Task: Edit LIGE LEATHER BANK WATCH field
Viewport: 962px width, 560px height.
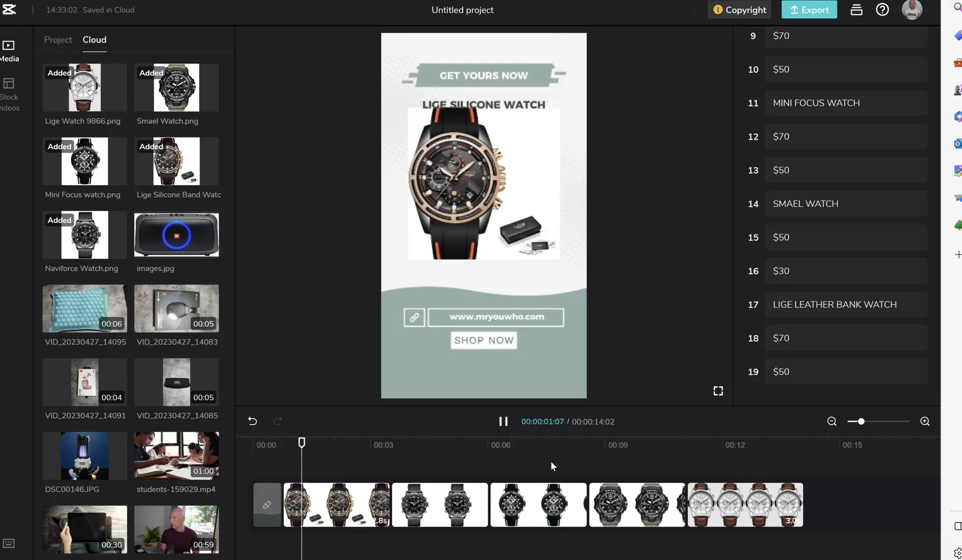Action: (x=846, y=305)
